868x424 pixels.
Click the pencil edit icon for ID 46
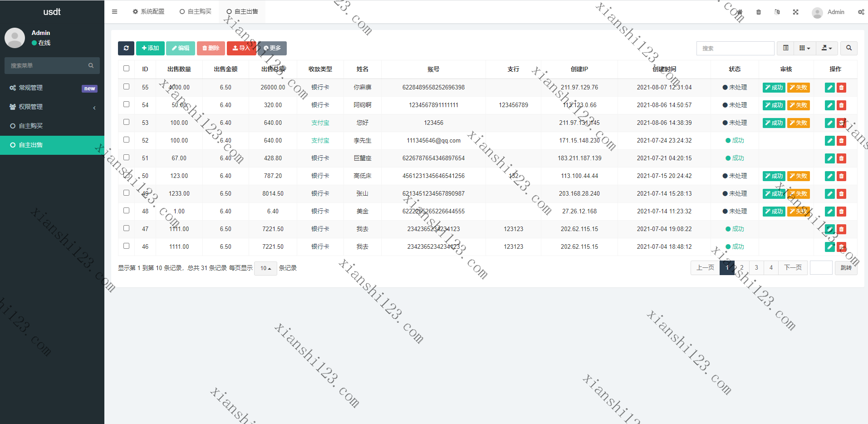[830, 247]
